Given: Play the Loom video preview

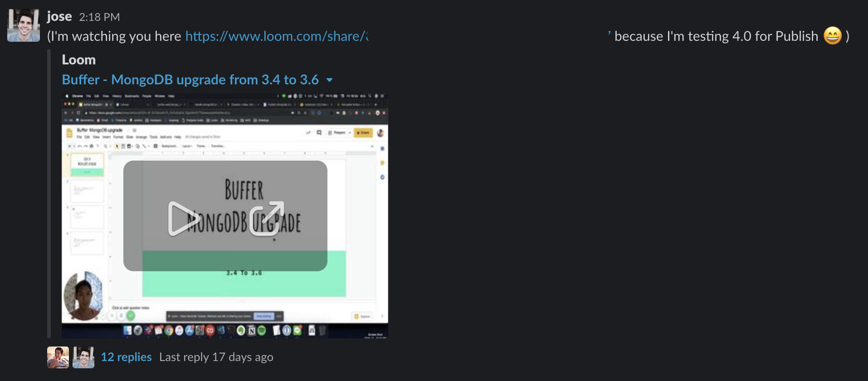Looking at the screenshot, I should click(184, 219).
